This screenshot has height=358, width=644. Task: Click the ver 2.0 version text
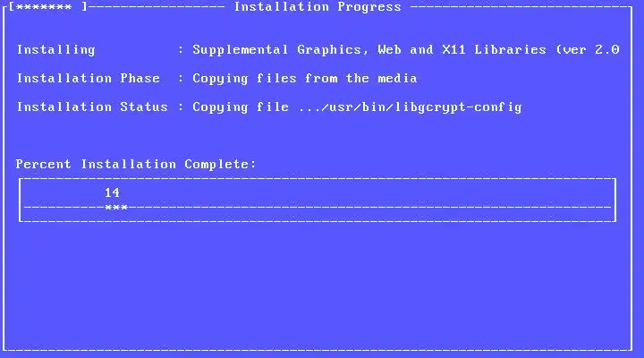[x=589, y=50]
